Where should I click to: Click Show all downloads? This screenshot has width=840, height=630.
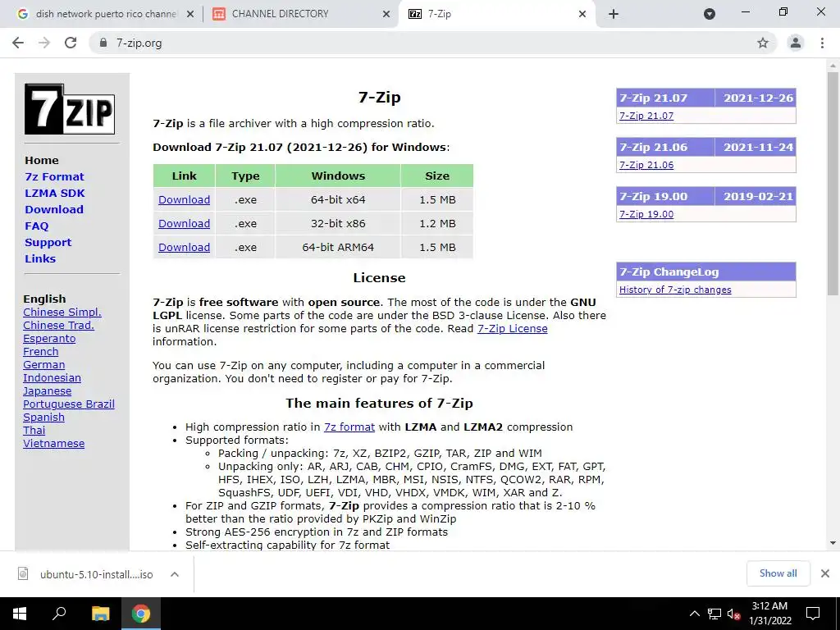(778, 573)
